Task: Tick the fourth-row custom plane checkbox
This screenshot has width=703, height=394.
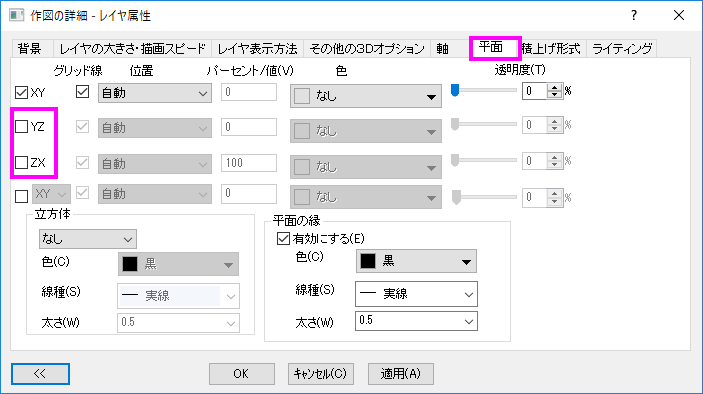Action: 22,196
